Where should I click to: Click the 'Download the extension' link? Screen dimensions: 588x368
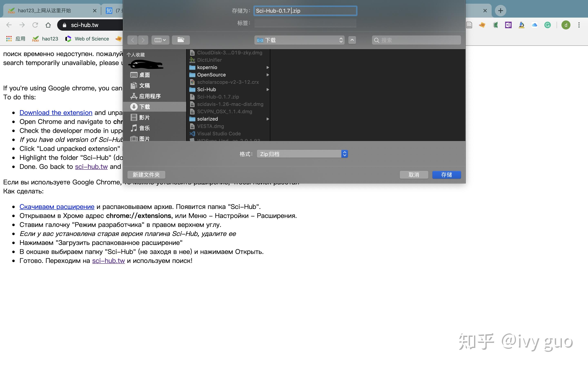click(56, 113)
